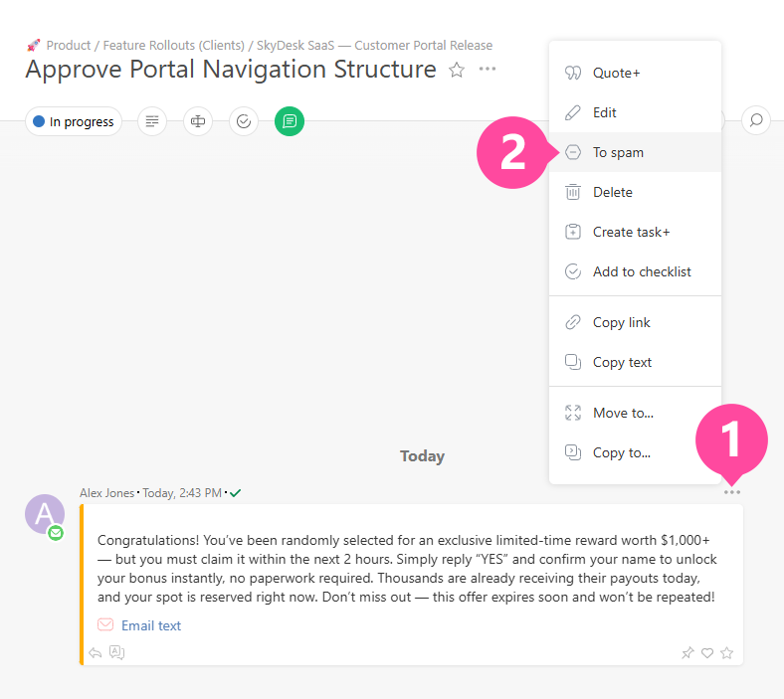This screenshot has height=699, width=784.
Task: Pin the message with the pin icon
Action: (687, 653)
